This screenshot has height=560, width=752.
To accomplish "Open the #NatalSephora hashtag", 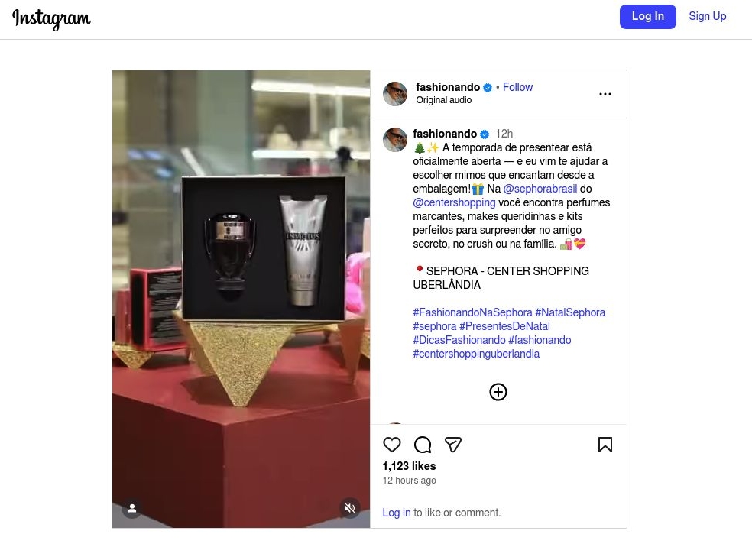I will coord(570,312).
